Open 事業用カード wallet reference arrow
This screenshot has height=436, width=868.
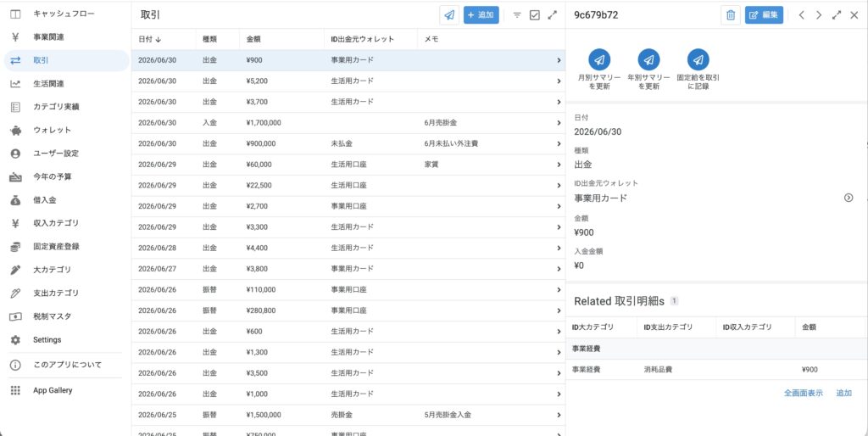pyautogui.click(x=848, y=198)
